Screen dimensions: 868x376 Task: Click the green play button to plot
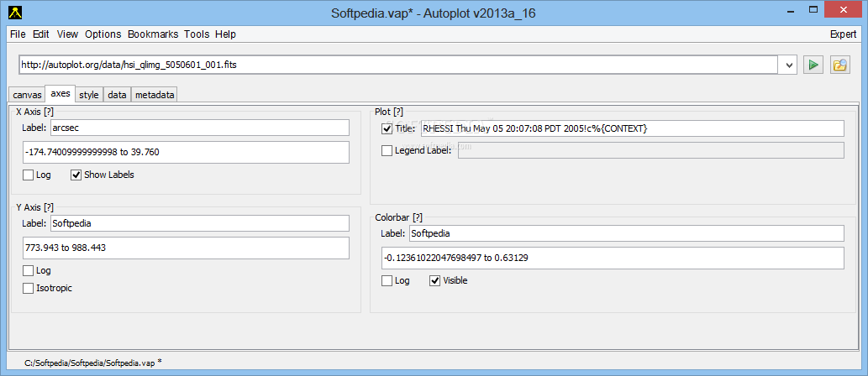point(813,65)
